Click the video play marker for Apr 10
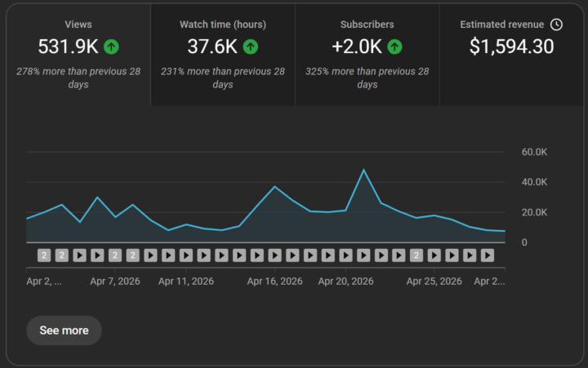This screenshot has width=588, height=368. click(168, 255)
